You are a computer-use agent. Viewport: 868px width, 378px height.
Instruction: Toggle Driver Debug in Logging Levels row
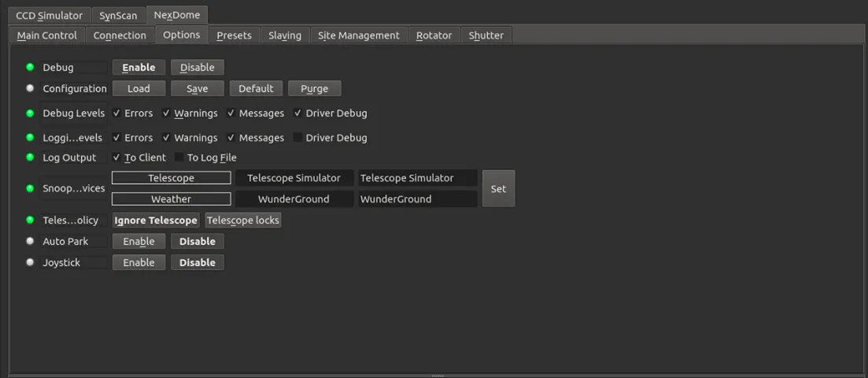point(298,138)
